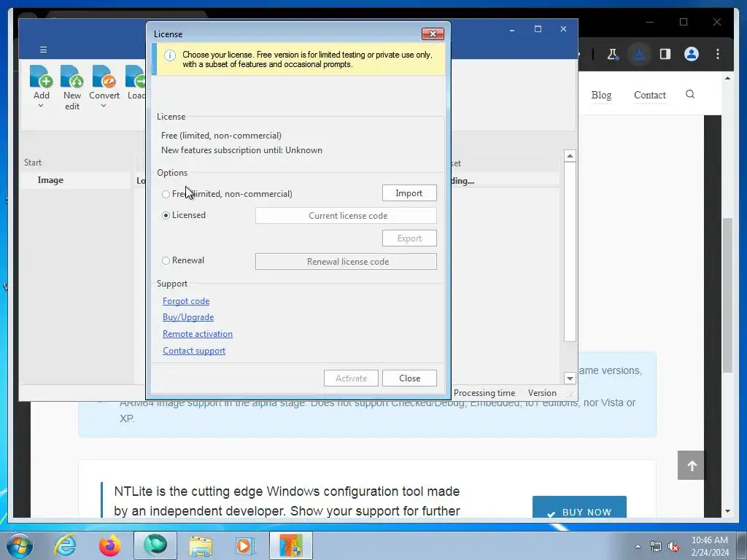Show hidden tray icons arrow

638,547
